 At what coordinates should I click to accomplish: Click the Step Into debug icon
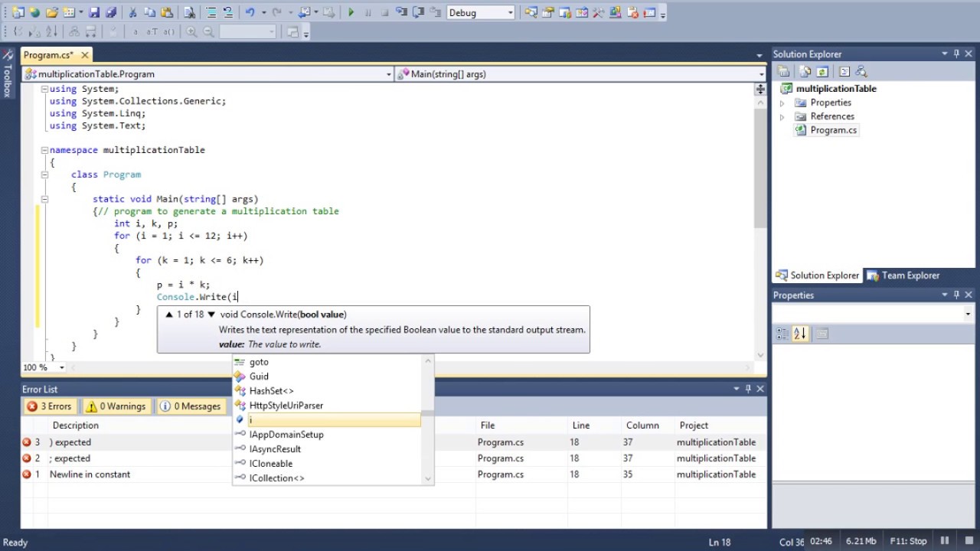[x=401, y=12]
